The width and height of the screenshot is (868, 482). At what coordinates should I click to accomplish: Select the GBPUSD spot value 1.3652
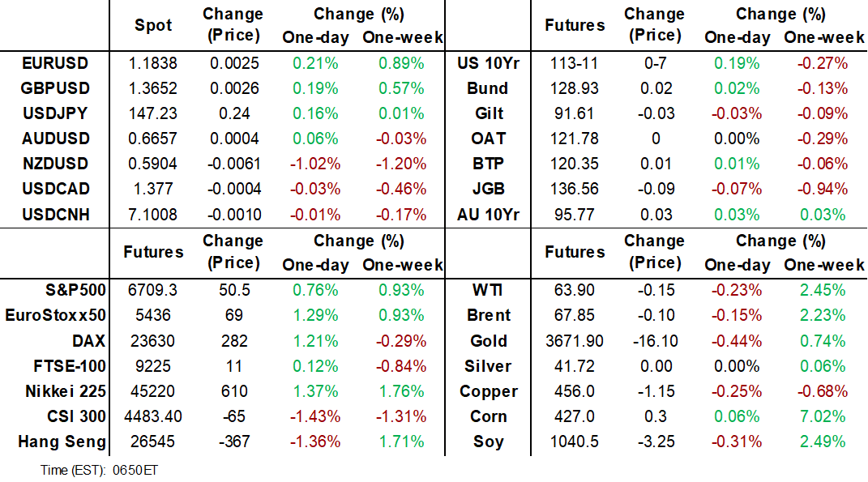153,88
